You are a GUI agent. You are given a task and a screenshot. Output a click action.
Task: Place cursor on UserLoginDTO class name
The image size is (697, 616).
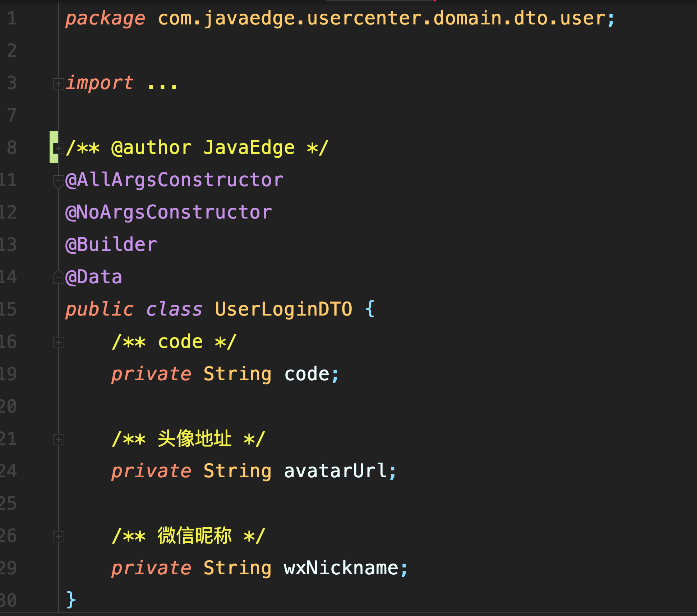tap(283, 309)
